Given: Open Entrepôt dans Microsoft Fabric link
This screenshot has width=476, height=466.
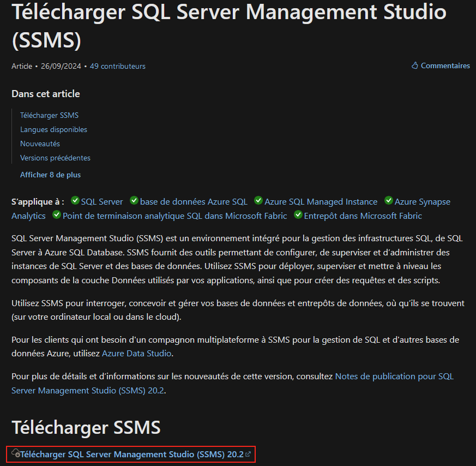Looking at the screenshot, I should click(363, 216).
